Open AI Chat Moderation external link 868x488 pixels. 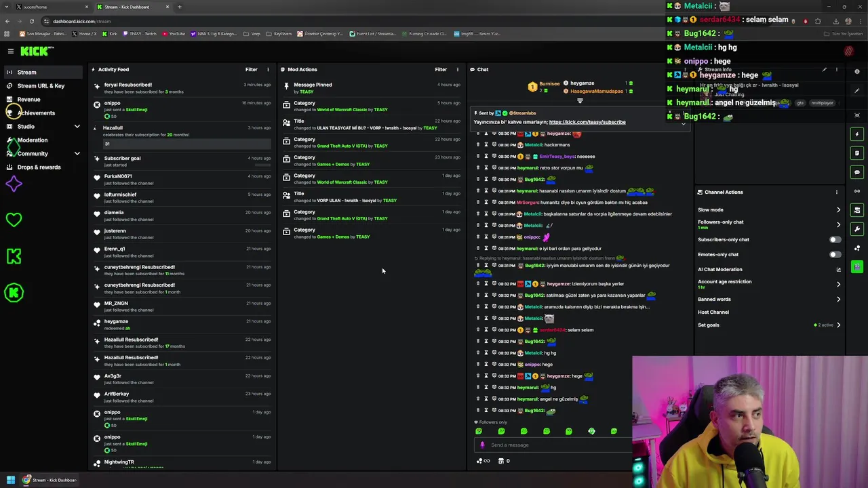click(x=838, y=269)
